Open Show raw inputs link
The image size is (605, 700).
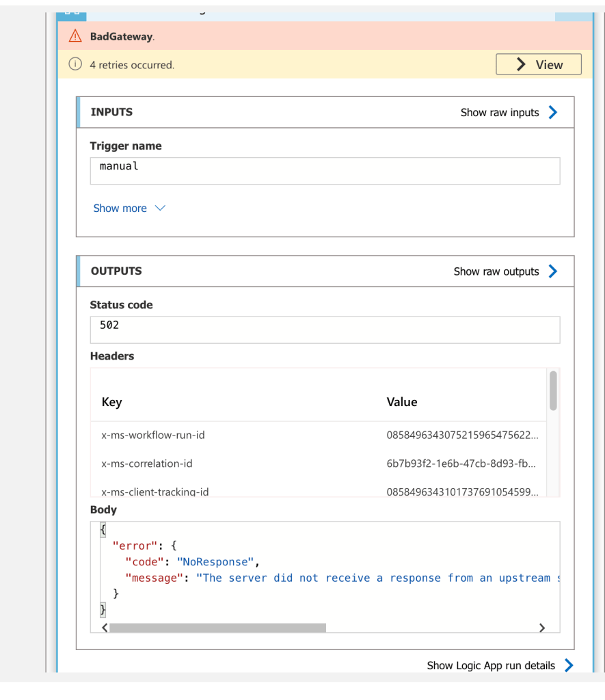tap(500, 113)
